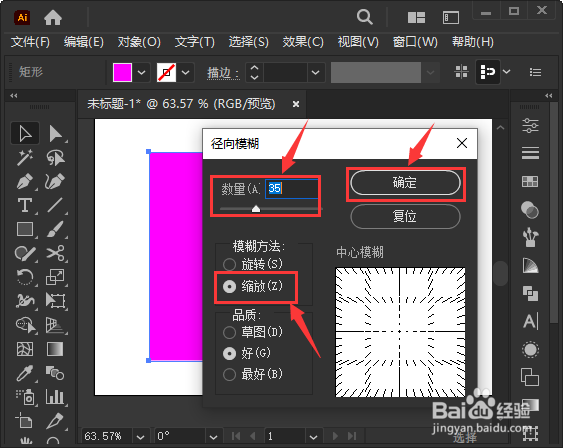This screenshot has height=448, width=563.
Task: Select the Scale tool
Action: click(55, 277)
